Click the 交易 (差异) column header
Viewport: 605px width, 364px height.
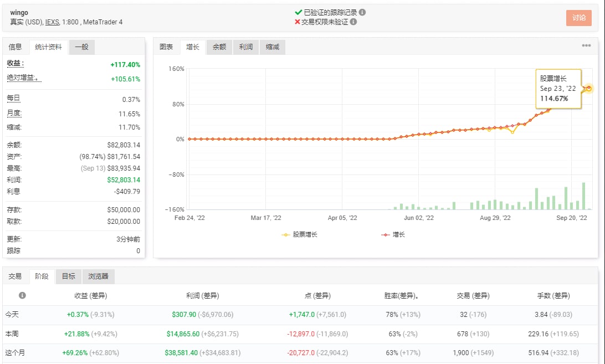473,296
